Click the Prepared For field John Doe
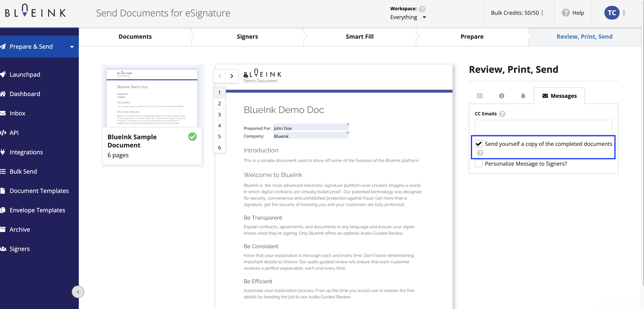The height and width of the screenshot is (309, 644). (311, 127)
